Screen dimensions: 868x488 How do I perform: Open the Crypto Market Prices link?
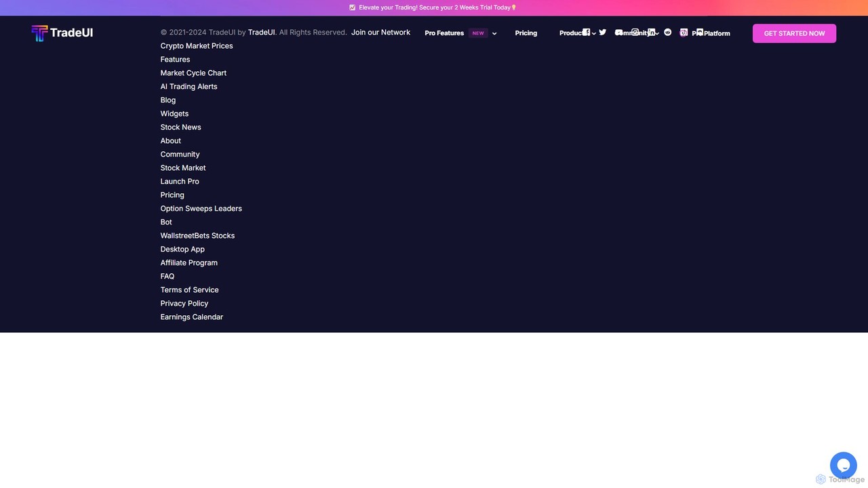197,46
